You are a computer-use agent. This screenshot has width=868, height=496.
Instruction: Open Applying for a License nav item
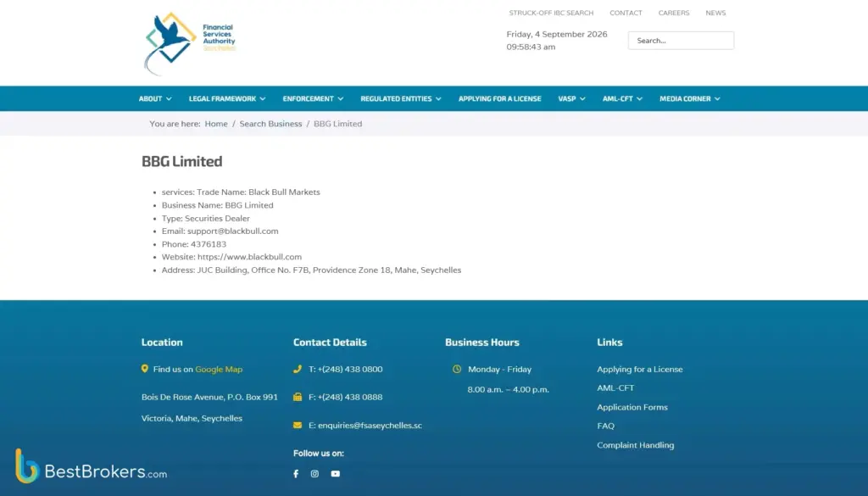pos(500,98)
